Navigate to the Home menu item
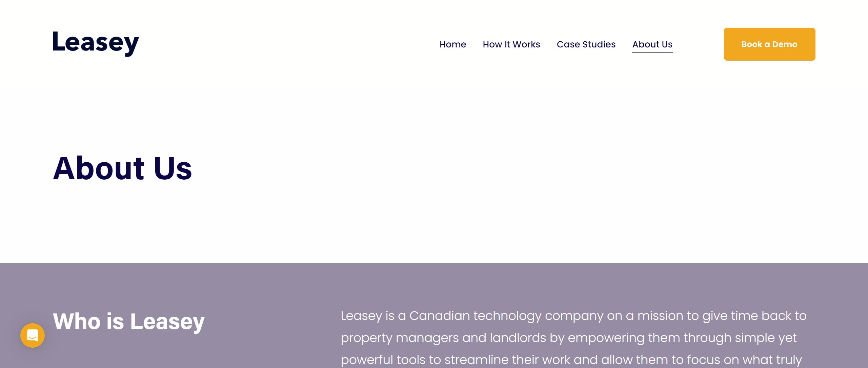Image resolution: width=868 pixels, height=368 pixels. pos(453,44)
